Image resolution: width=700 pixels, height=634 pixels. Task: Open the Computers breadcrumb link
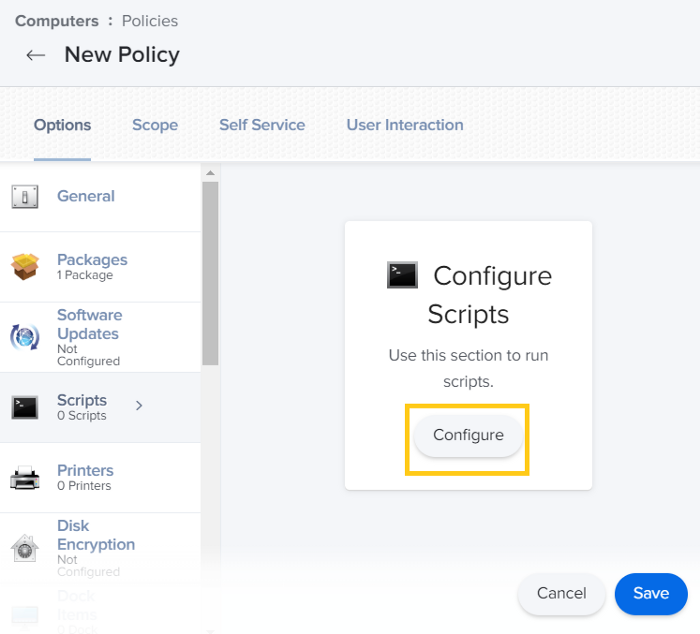click(56, 21)
